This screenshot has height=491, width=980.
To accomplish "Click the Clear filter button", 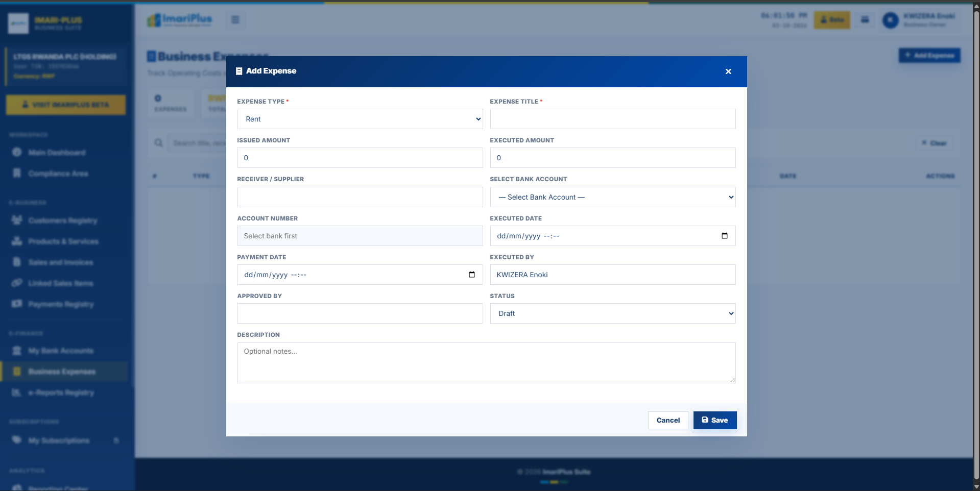I will 934,143.
